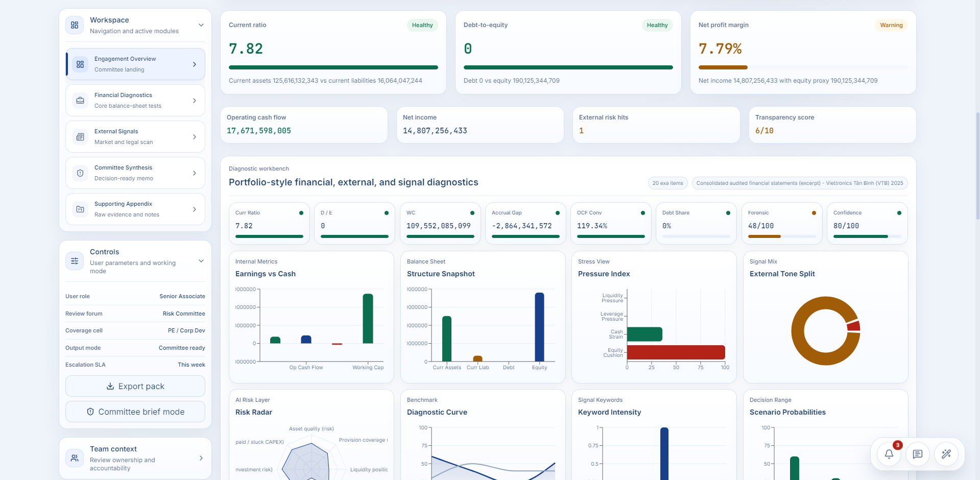The width and height of the screenshot is (980, 480).
Task: Click the Working Cap green bar
Action: point(368,319)
